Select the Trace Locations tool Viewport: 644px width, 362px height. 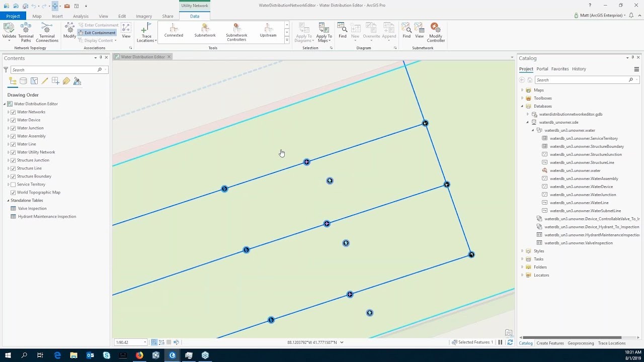(146, 32)
